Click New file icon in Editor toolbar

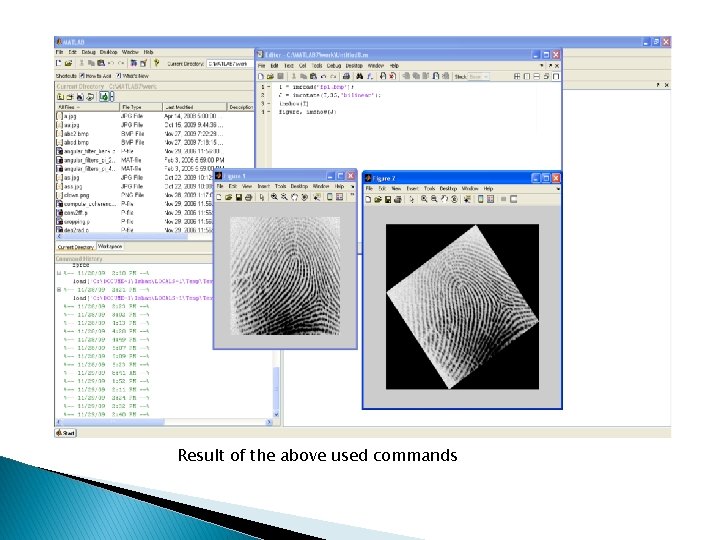[x=261, y=76]
